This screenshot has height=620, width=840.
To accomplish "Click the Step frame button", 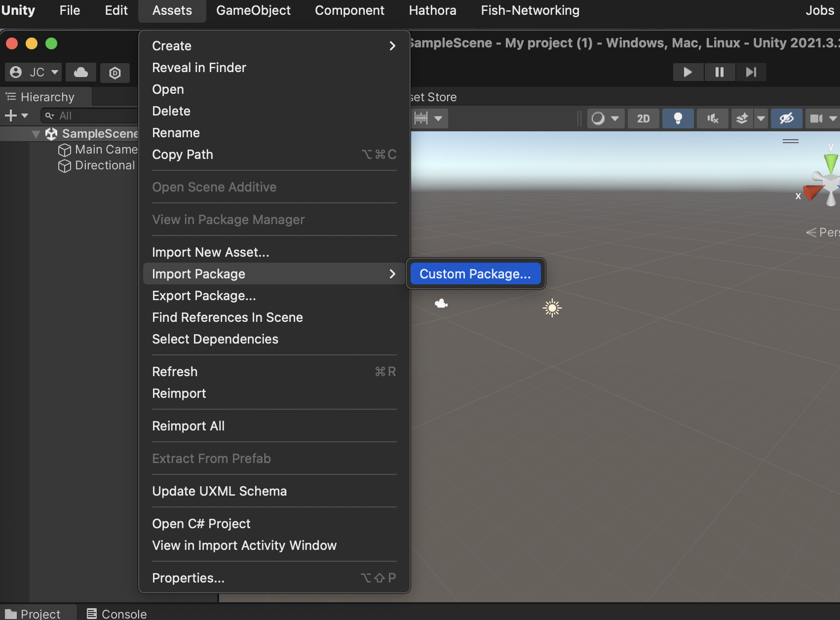I will (x=751, y=72).
